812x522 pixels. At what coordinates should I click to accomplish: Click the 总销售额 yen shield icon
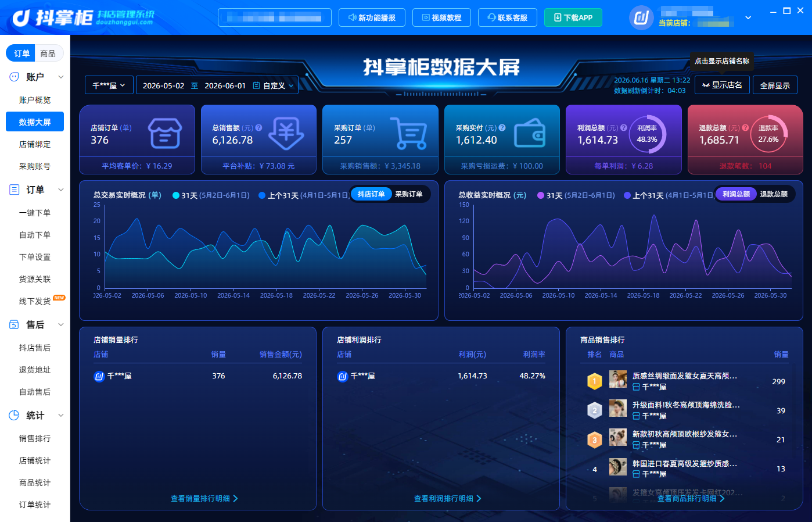click(x=286, y=133)
